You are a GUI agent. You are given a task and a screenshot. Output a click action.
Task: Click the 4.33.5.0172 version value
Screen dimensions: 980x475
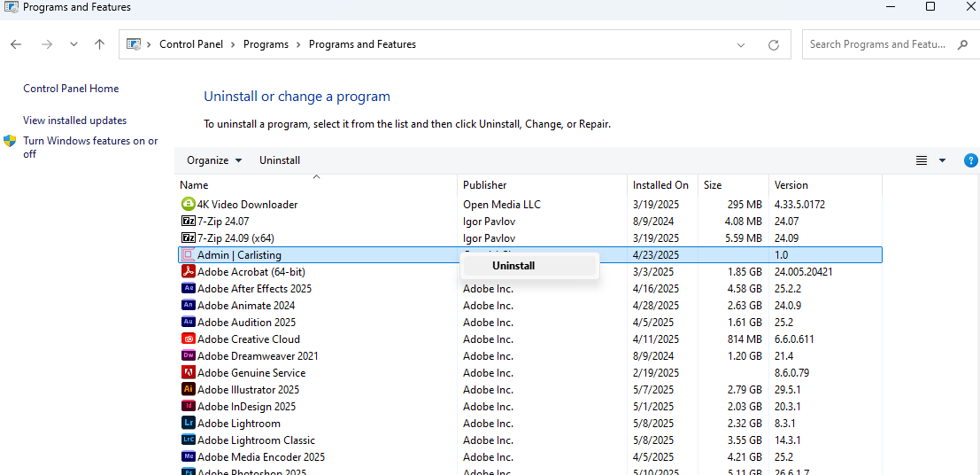point(799,204)
